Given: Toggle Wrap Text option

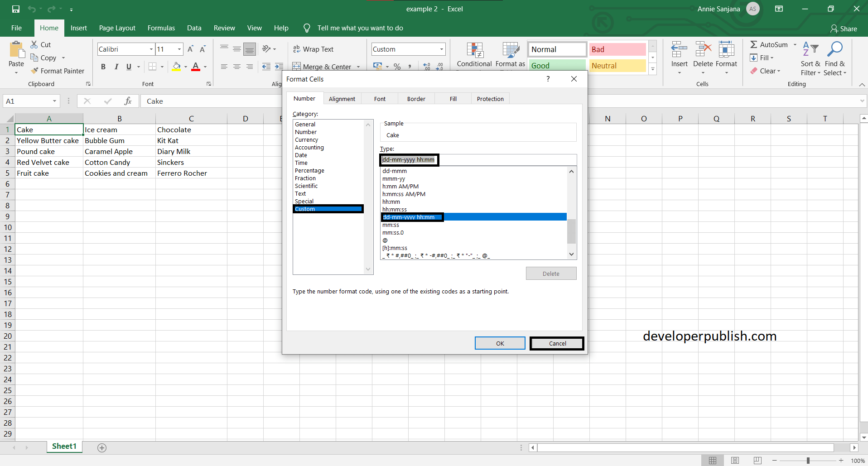Looking at the screenshot, I should tap(313, 49).
